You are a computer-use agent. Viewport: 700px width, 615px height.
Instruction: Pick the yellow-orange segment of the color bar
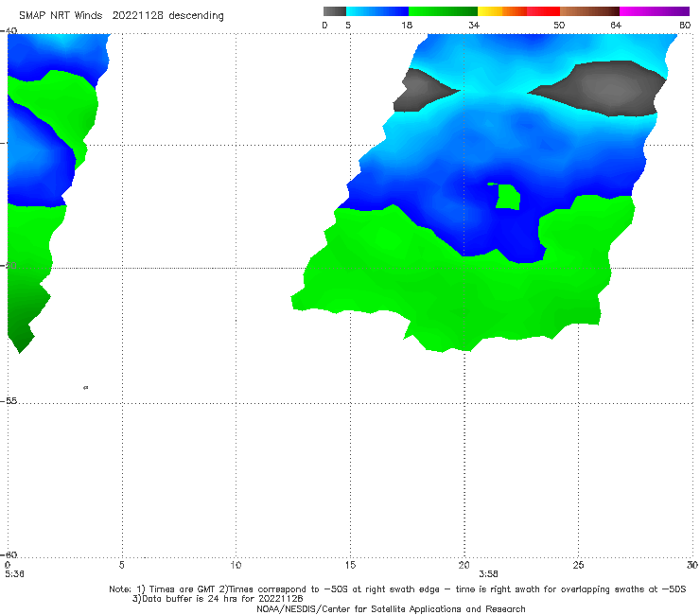502,11
